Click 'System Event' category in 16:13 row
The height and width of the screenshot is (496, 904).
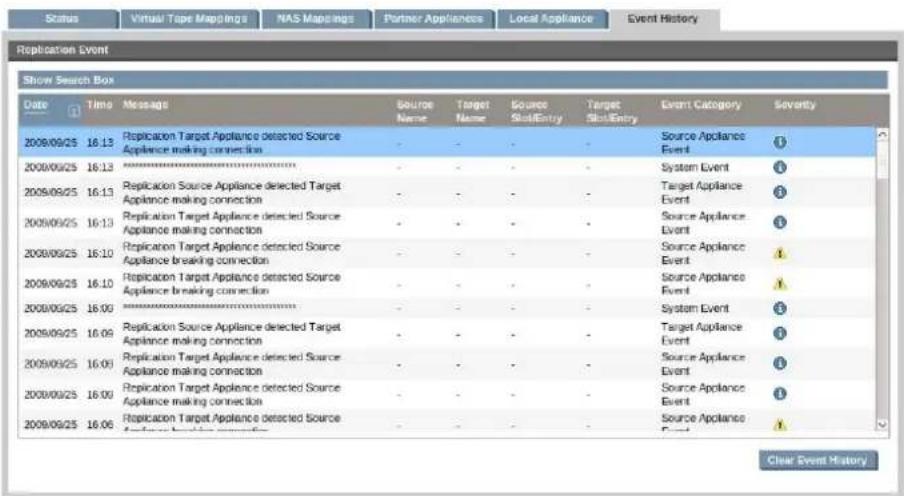(x=695, y=167)
